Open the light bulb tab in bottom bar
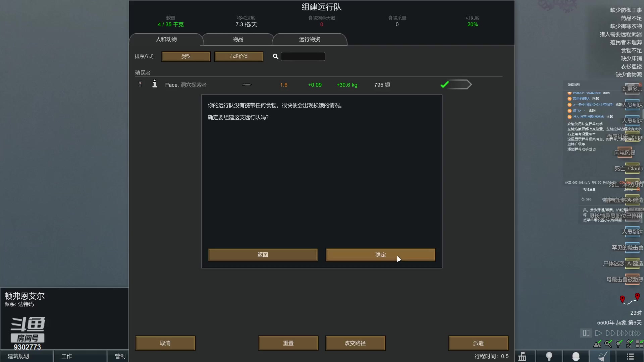 click(549, 356)
